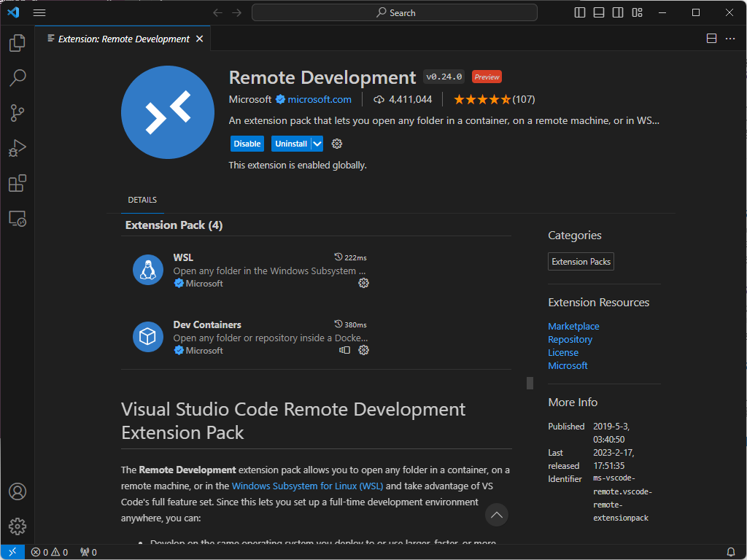
Task: Open the Accounts menu icon
Action: click(x=18, y=491)
